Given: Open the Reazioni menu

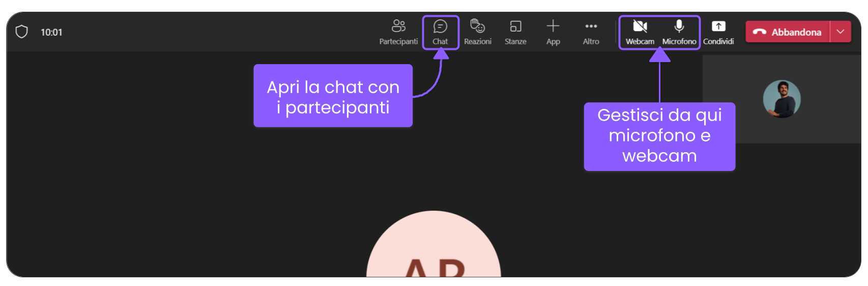Looking at the screenshot, I should point(477,32).
